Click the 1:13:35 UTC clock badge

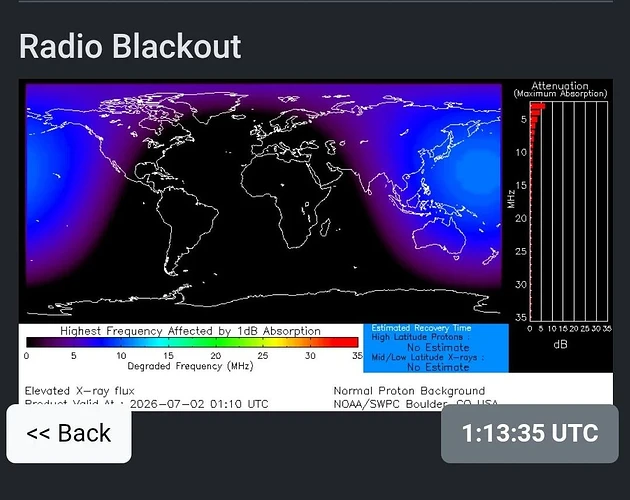coord(530,434)
